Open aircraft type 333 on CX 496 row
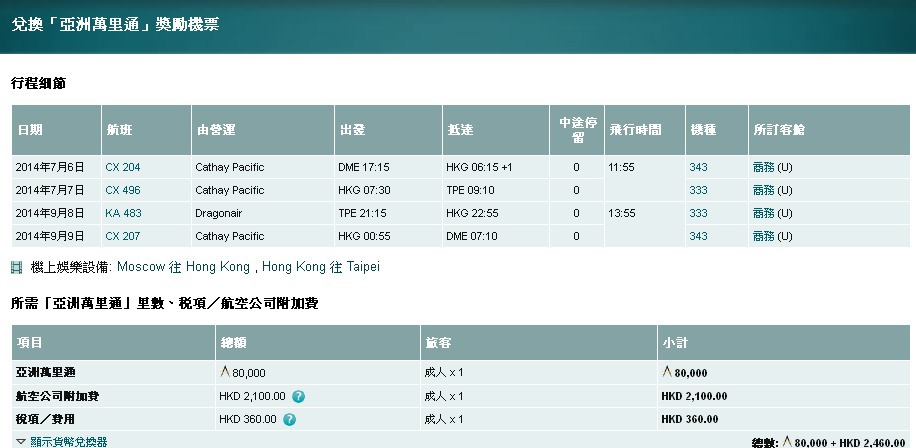The image size is (916, 448). (x=698, y=190)
